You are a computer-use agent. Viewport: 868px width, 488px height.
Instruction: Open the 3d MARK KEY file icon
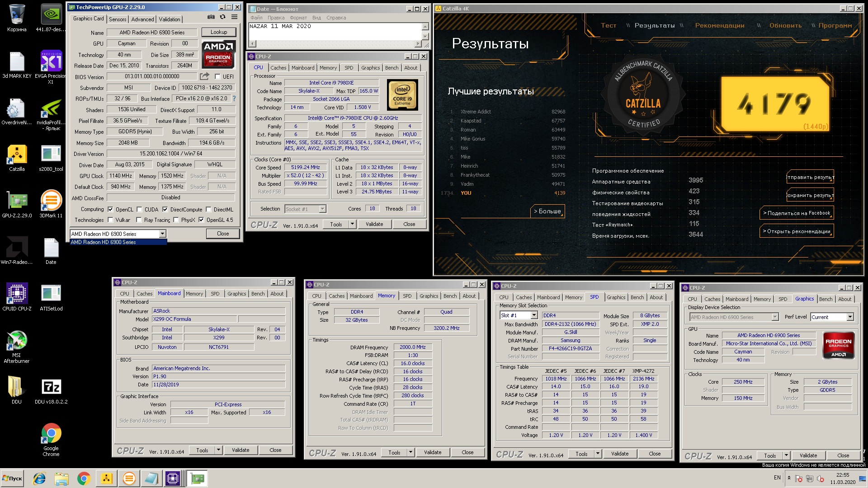17,65
